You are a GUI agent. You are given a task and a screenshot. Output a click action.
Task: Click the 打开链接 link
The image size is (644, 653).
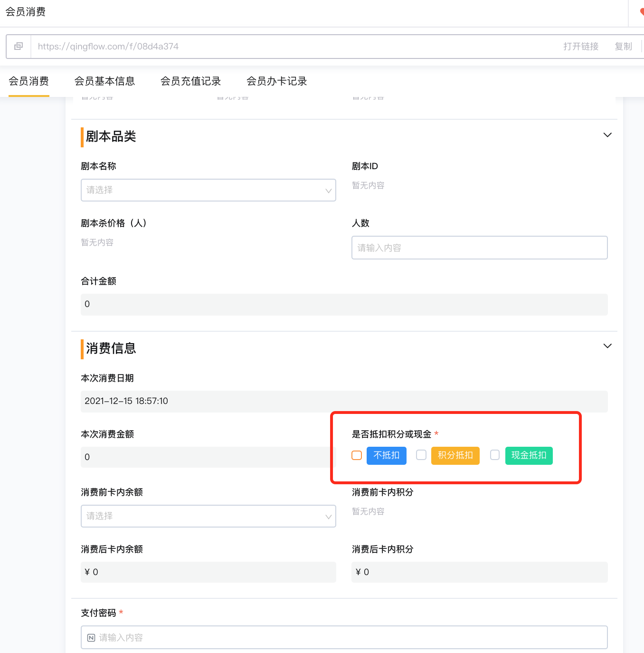(581, 46)
